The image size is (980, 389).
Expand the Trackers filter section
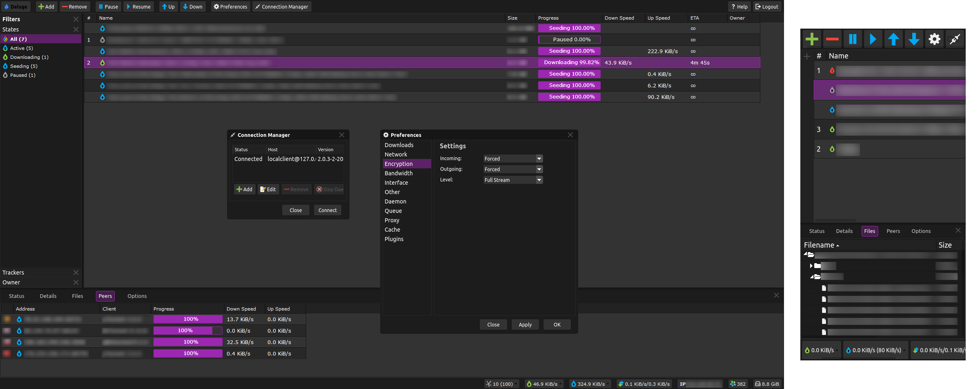pos(76,273)
